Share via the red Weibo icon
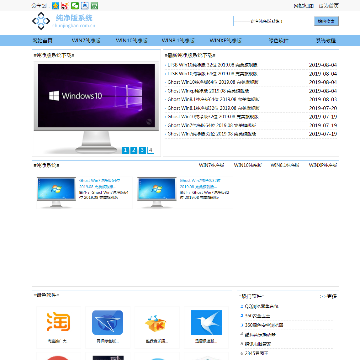The height and width of the screenshot is (360, 360). point(65,6)
